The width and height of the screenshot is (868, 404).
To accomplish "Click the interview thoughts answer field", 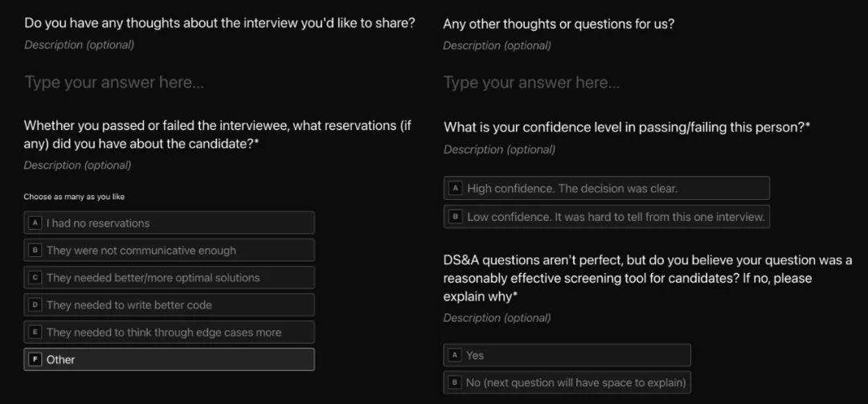I will pos(222,83).
